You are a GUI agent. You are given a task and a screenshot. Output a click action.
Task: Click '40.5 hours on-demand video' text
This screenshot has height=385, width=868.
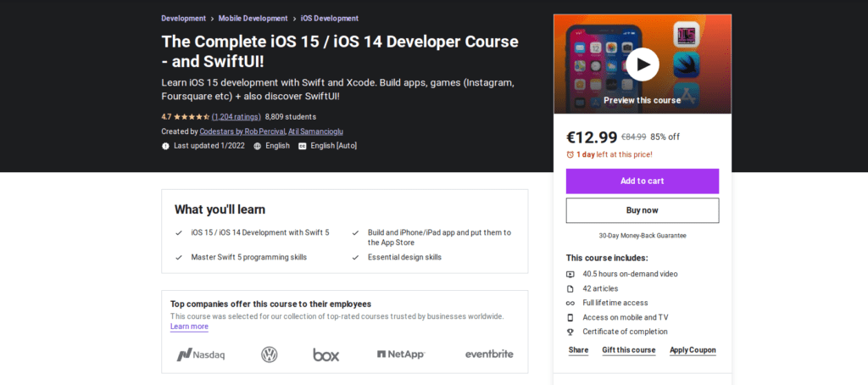pyautogui.click(x=630, y=274)
